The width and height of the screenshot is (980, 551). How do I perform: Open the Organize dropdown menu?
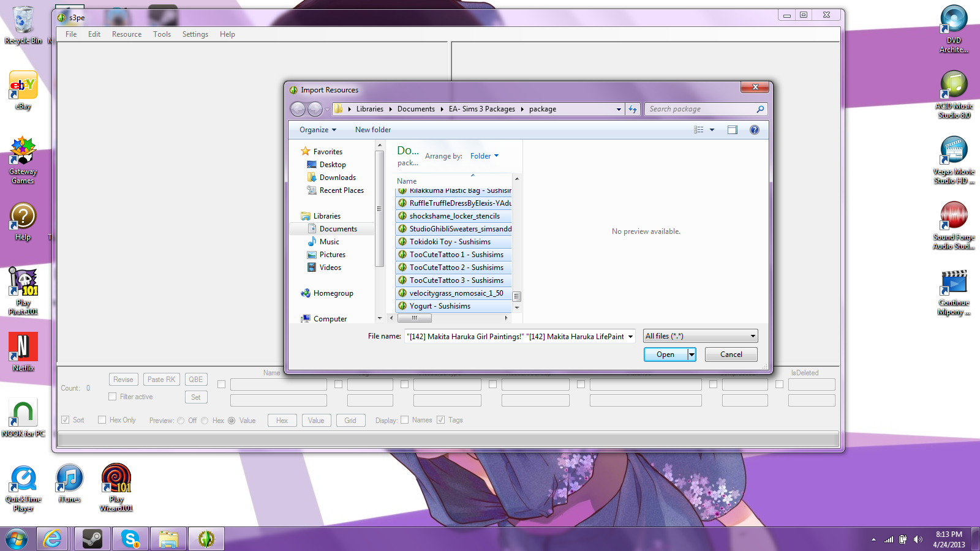click(x=317, y=130)
